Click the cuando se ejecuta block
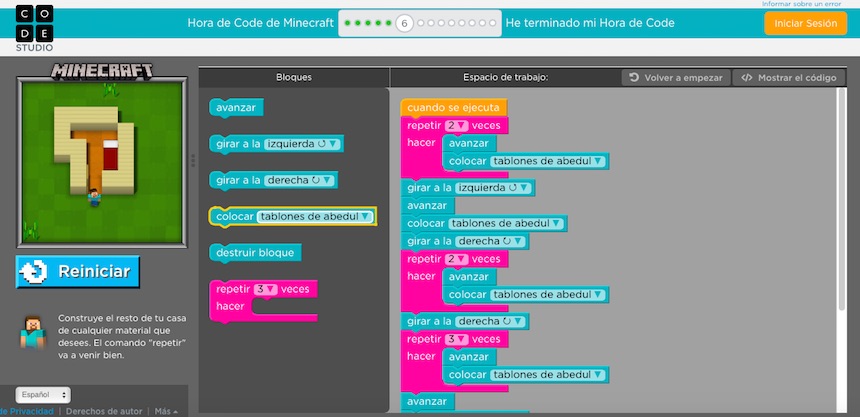860x417 pixels. (x=453, y=107)
